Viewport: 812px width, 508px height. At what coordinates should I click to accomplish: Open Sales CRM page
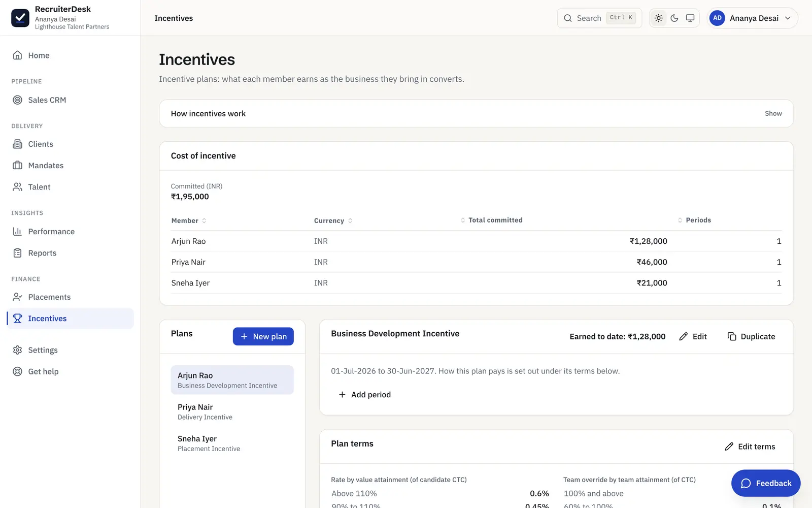point(70,100)
